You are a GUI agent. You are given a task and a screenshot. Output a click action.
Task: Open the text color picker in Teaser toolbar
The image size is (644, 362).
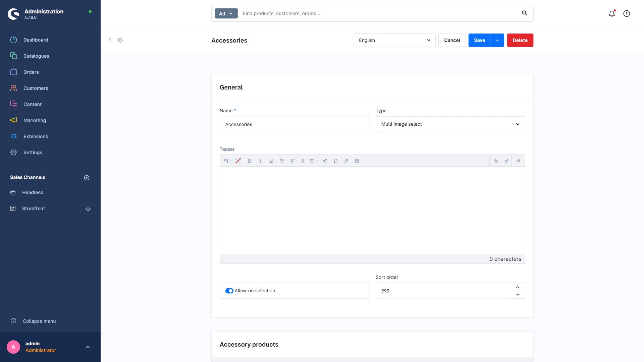pos(238,161)
